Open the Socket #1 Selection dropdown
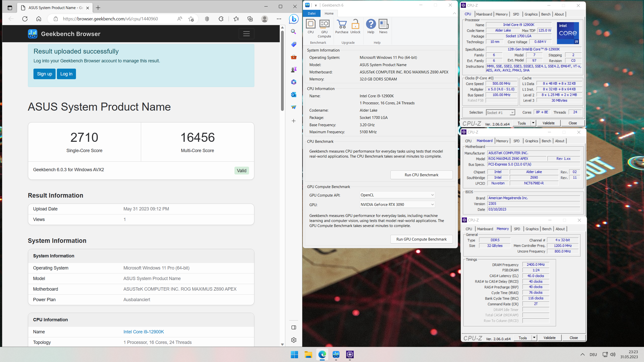 pos(500,113)
